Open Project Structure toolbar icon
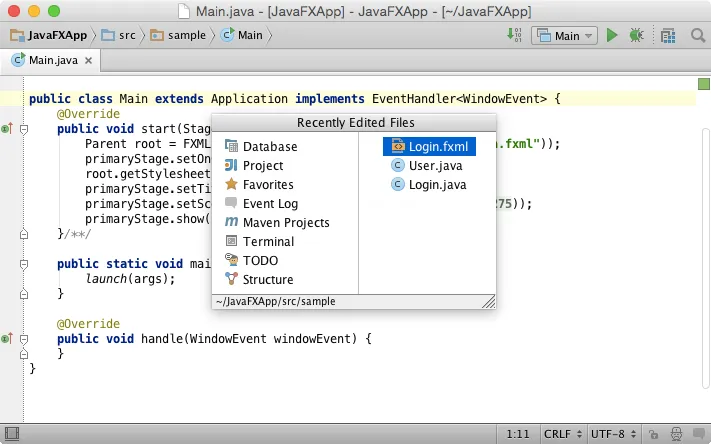 (x=668, y=36)
